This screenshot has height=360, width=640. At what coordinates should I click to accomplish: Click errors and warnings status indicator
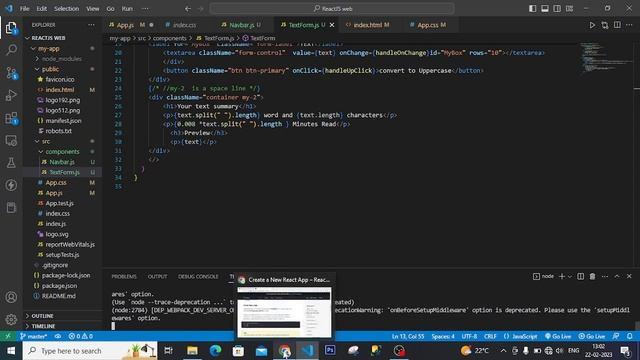[80, 336]
